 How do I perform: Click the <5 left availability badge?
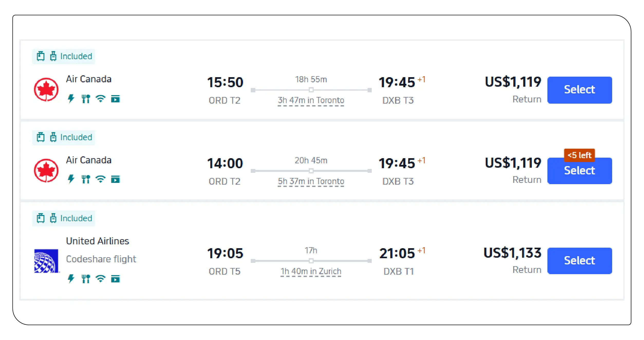tap(579, 155)
